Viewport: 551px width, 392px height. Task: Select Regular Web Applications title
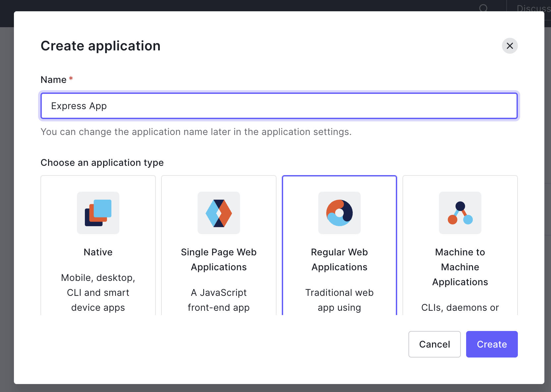[339, 260]
